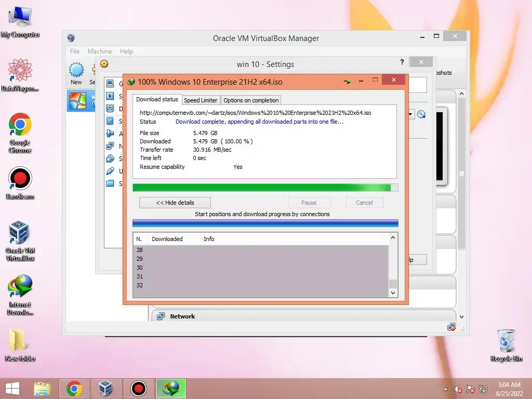Open the DataWagon desktop shortcut
The width and height of the screenshot is (532, 399).
[x=20, y=75]
